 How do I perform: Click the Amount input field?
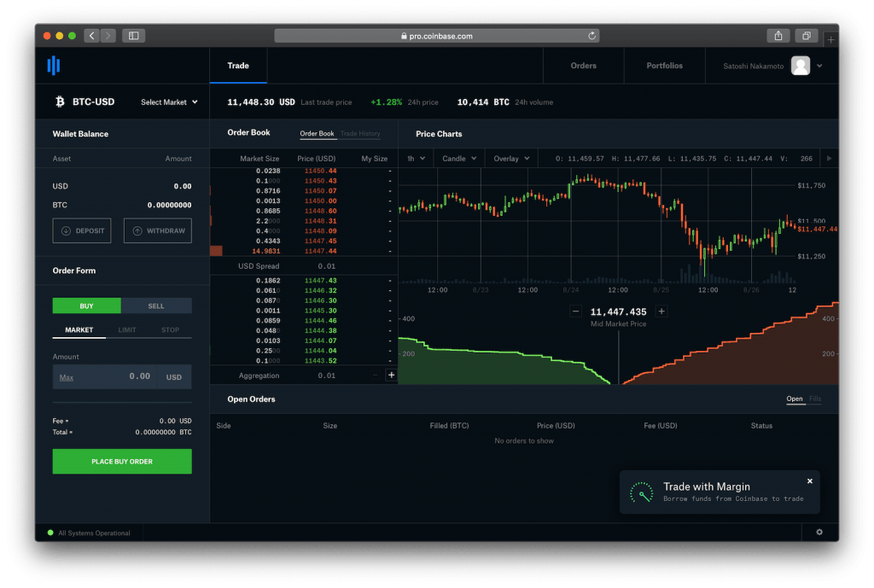pos(122,376)
